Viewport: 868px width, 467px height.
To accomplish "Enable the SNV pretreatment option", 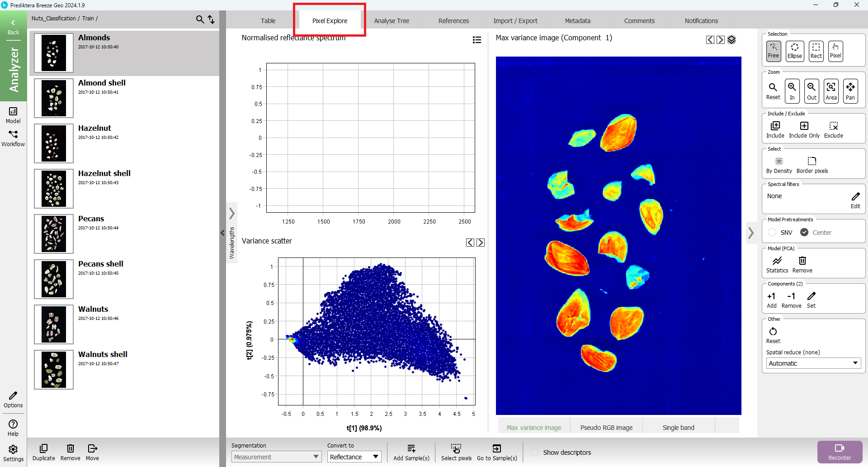I will 773,232.
